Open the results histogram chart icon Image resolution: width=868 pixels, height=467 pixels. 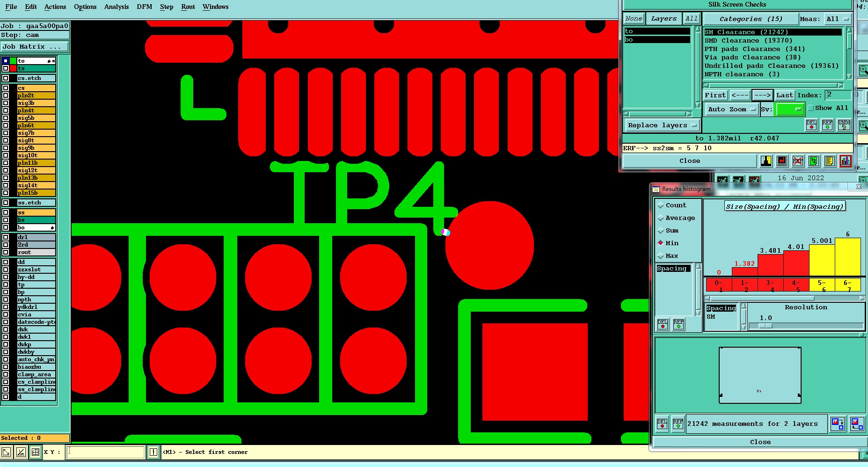[x=846, y=161]
